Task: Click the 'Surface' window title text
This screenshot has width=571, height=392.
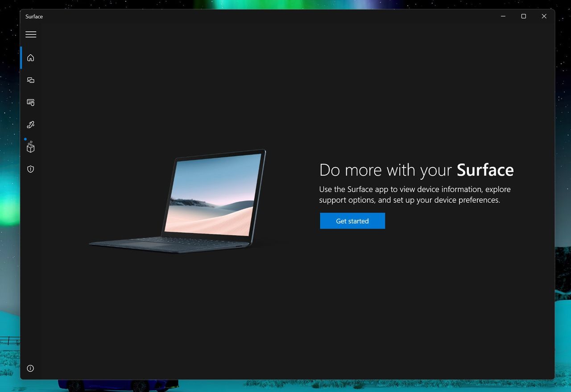Action: (x=34, y=17)
